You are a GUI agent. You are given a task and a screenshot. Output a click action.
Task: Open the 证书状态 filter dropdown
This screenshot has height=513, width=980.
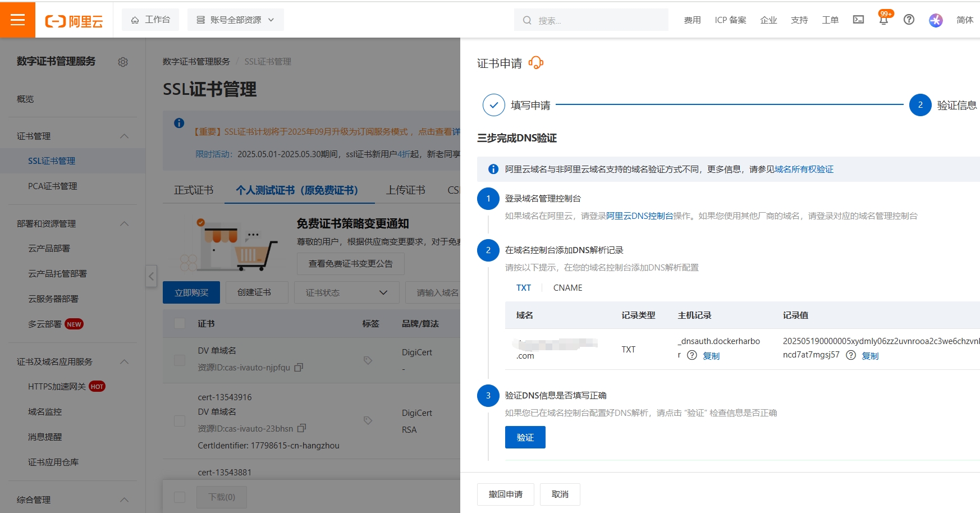[346, 292]
